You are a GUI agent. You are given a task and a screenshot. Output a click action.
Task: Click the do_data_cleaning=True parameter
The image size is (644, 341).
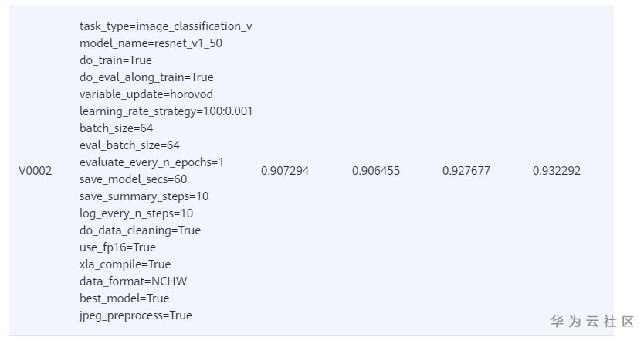(x=140, y=230)
